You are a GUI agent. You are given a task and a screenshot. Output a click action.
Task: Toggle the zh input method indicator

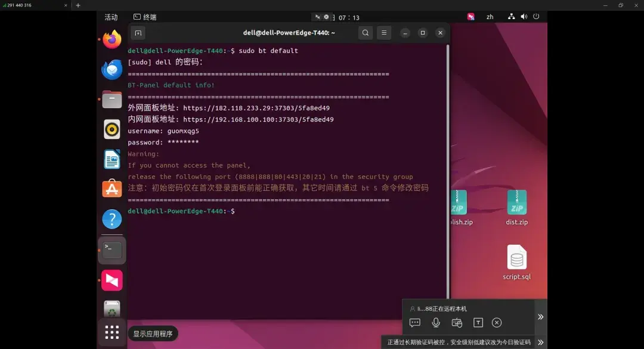tap(490, 17)
